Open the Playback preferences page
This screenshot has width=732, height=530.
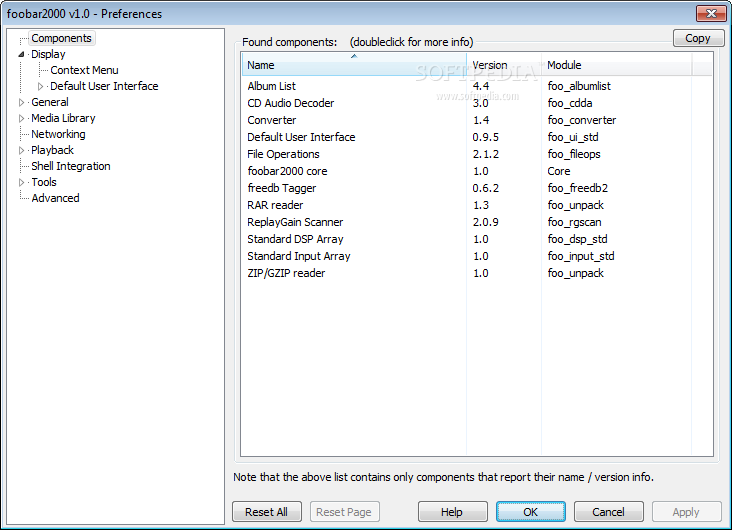point(52,150)
